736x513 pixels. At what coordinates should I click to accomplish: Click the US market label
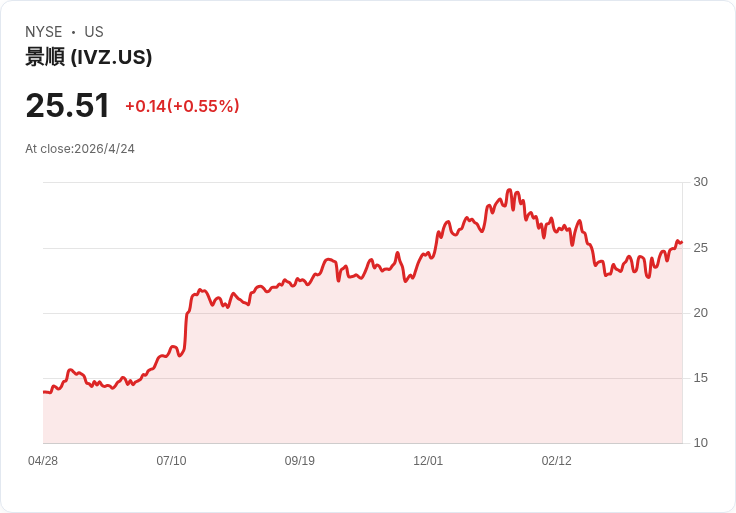tap(94, 32)
